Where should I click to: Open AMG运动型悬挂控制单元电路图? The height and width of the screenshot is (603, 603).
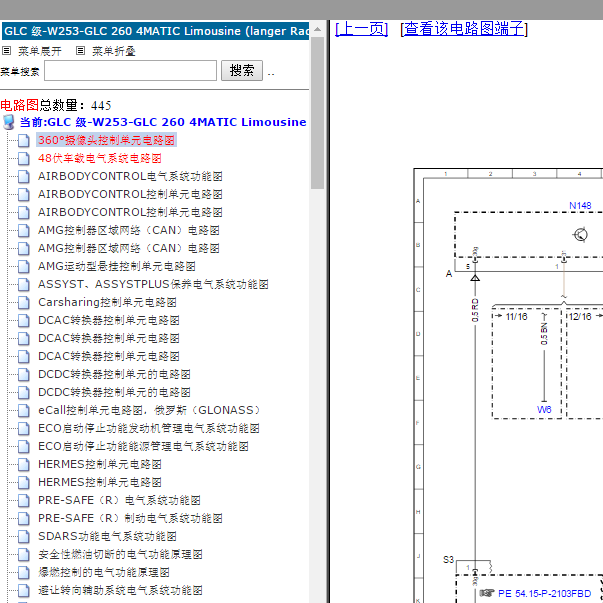117,266
